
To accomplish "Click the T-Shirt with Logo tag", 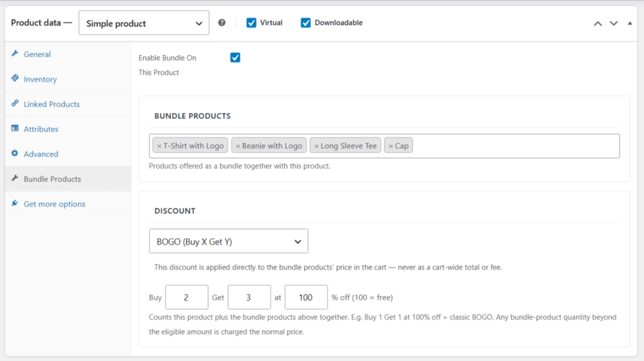I will pos(190,145).
